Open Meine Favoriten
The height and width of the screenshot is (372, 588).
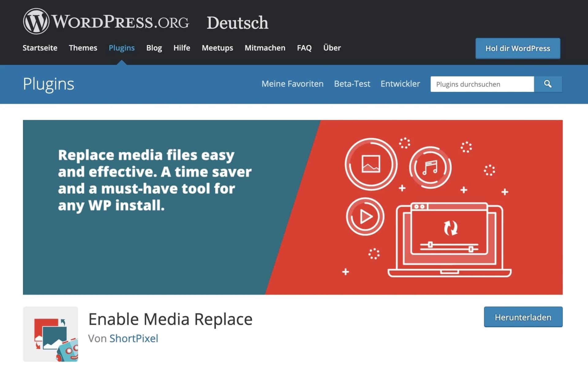pyautogui.click(x=292, y=84)
